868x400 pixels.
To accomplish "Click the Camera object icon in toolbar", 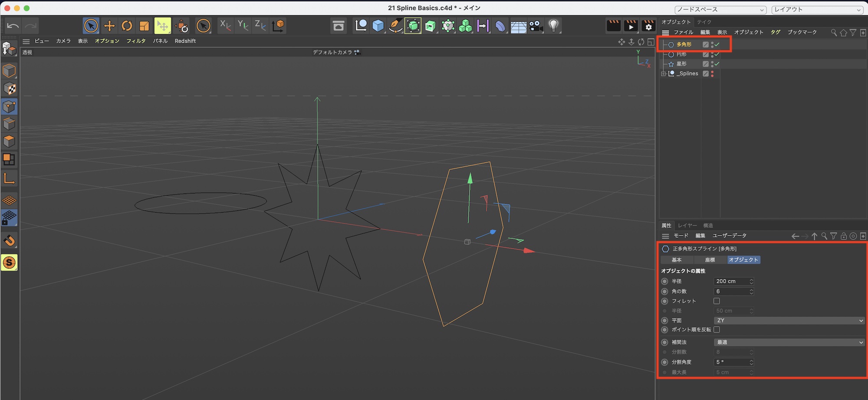I will [x=536, y=26].
